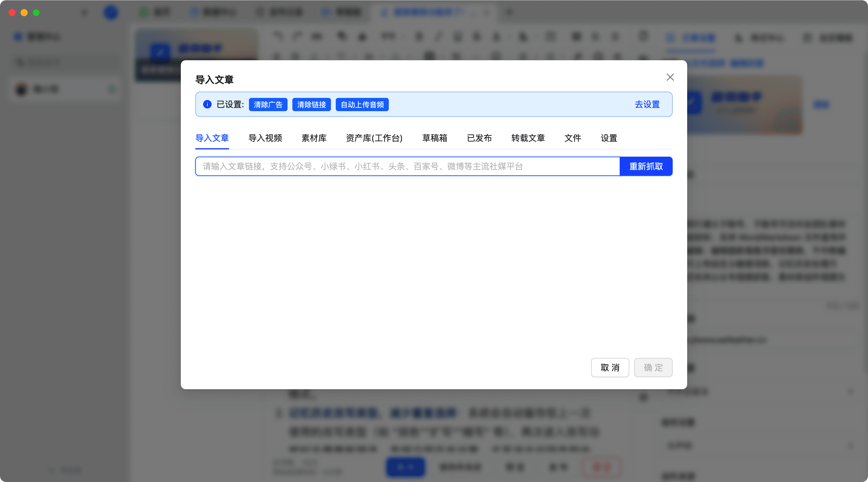Select the 导入文章 tab
Viewport: 868px width, 482px height.
pyautogui.click(x=212, y=138)
